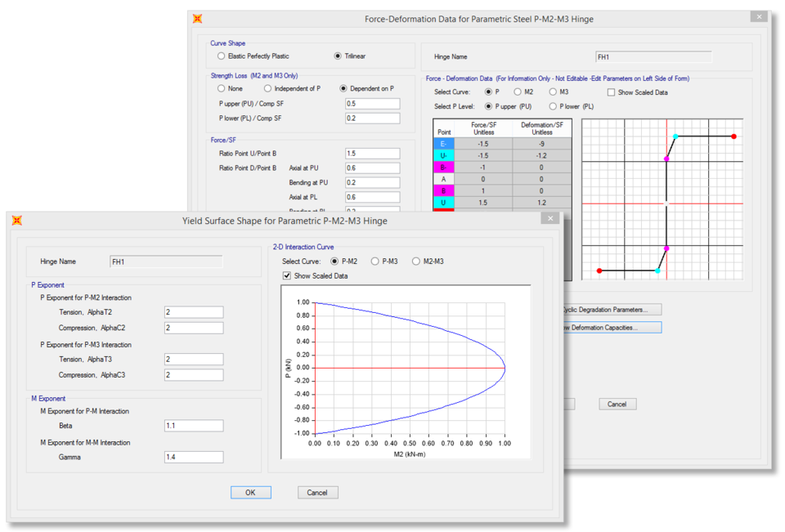The image size is (785, 532).
Task: Click the force-deformation trilinear plot
Action: click(x=662, y=199)
